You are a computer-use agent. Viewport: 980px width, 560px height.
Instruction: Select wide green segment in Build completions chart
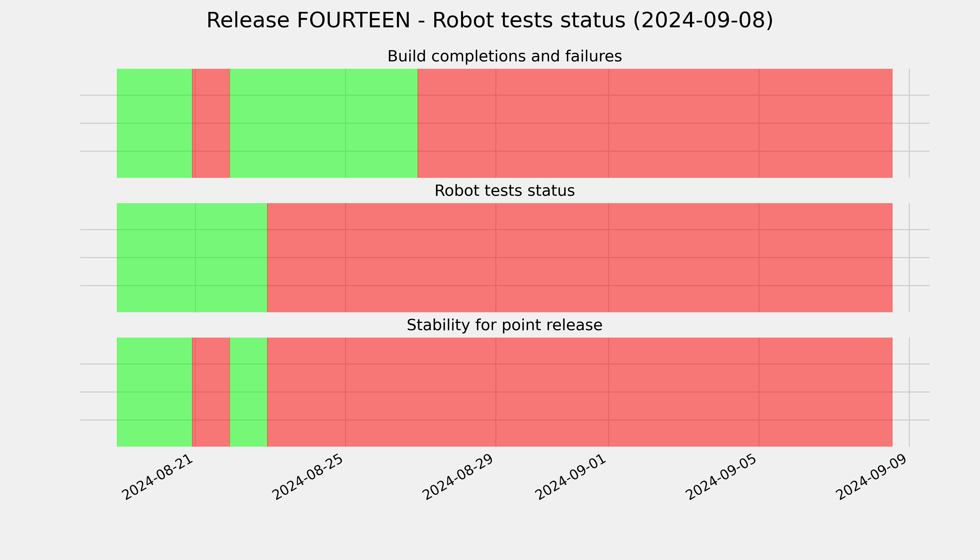pyautogui.click(x=324, y=123)
